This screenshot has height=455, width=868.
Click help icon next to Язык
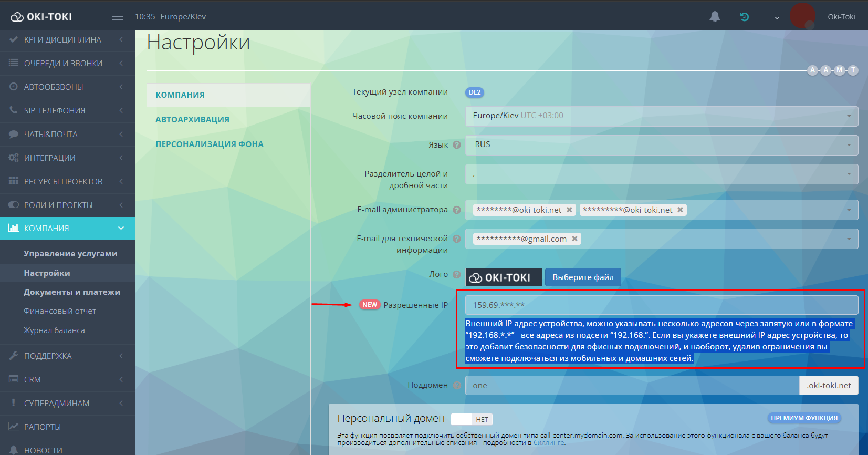click(x=457, y=145)
